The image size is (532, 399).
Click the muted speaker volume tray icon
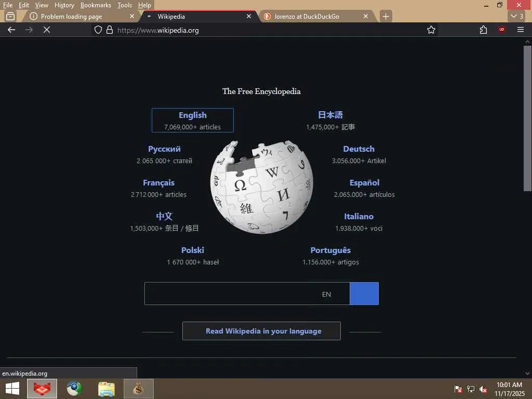484,389
